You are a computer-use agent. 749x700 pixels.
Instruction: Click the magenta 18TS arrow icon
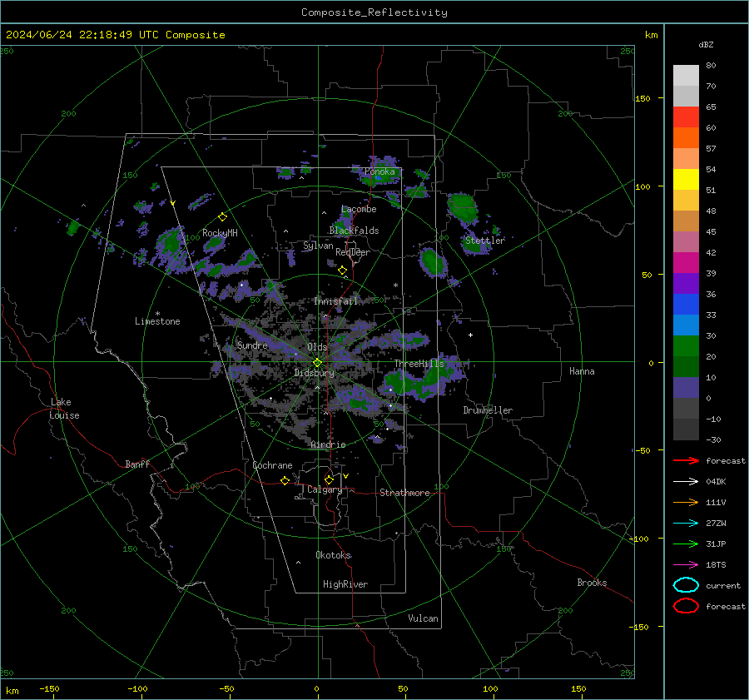[686, 565]
